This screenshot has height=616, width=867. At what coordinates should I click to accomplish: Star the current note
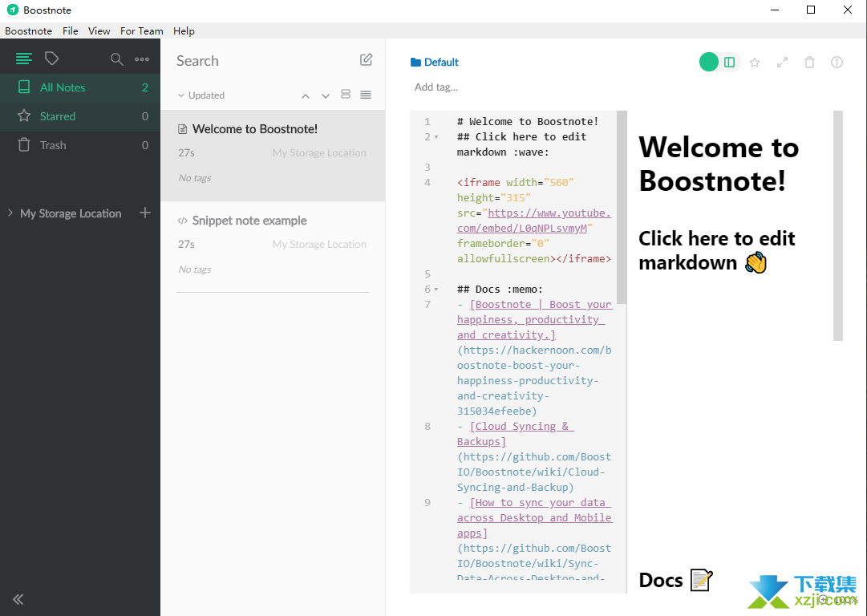[755, 63]
